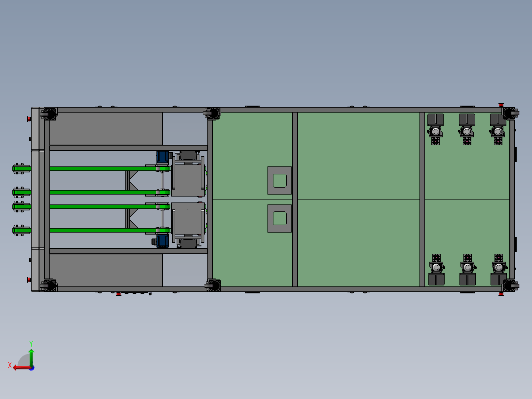Select the top-middle caster wheel of the frame
Image resolution: width=532 pixels, height=399 pixels.
[213, 113]
